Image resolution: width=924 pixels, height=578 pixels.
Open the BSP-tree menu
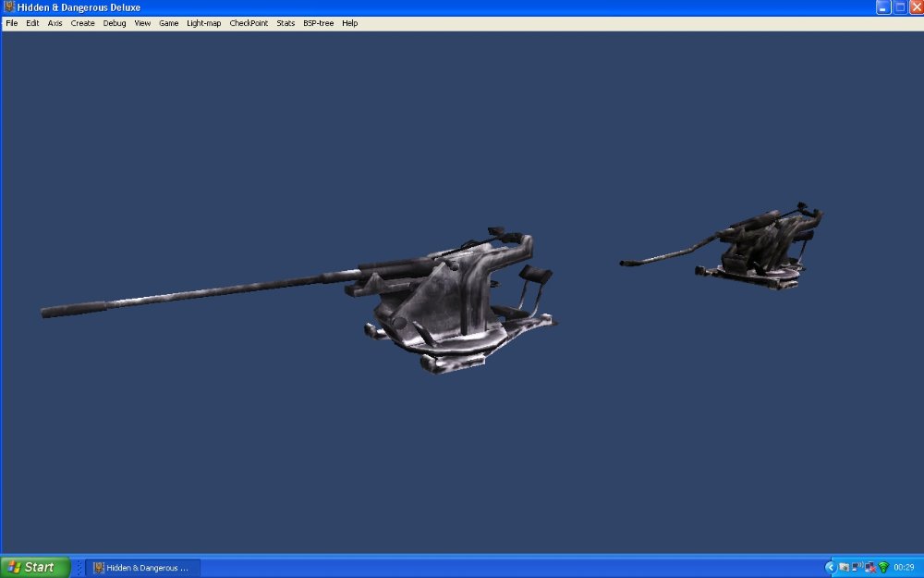pos(318,23)
